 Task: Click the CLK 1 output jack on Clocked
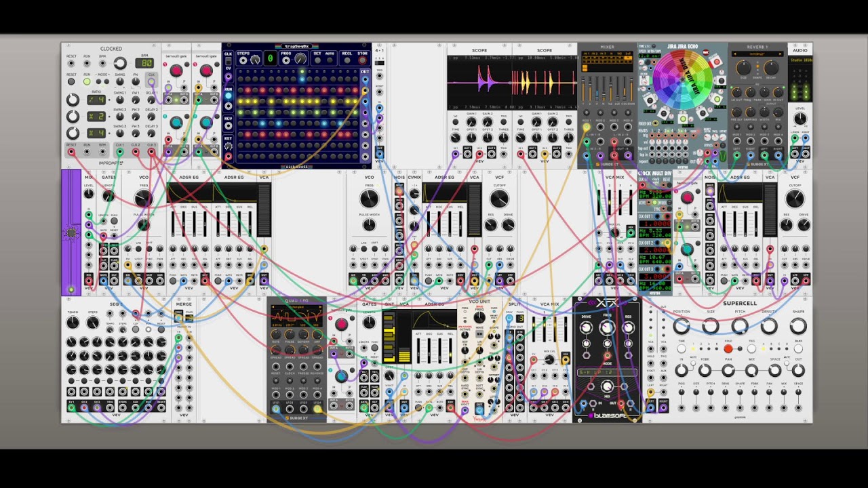tap(120, 152)
